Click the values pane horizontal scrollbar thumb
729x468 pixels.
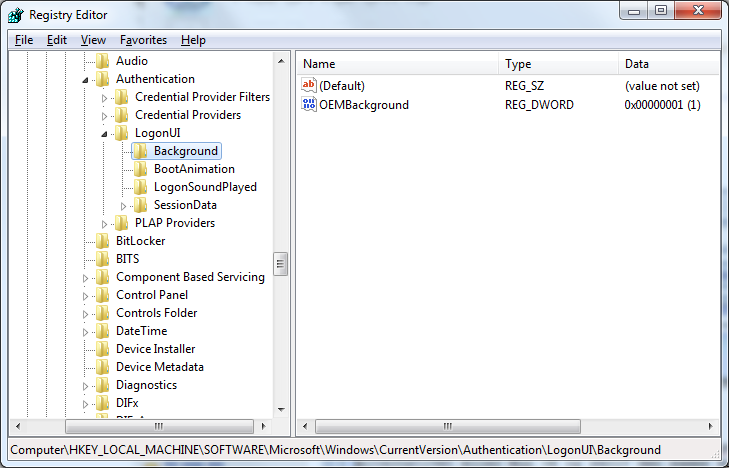448,426
